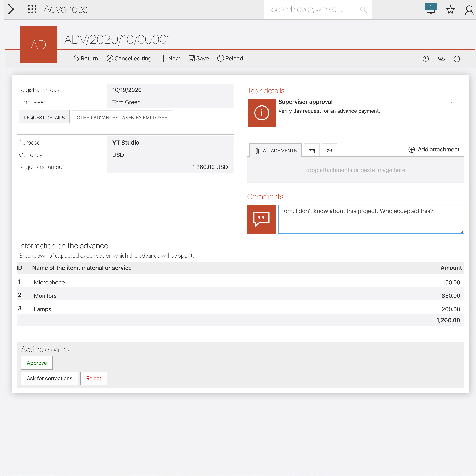Expand the task details three-dot menu

tap(452, 102)
